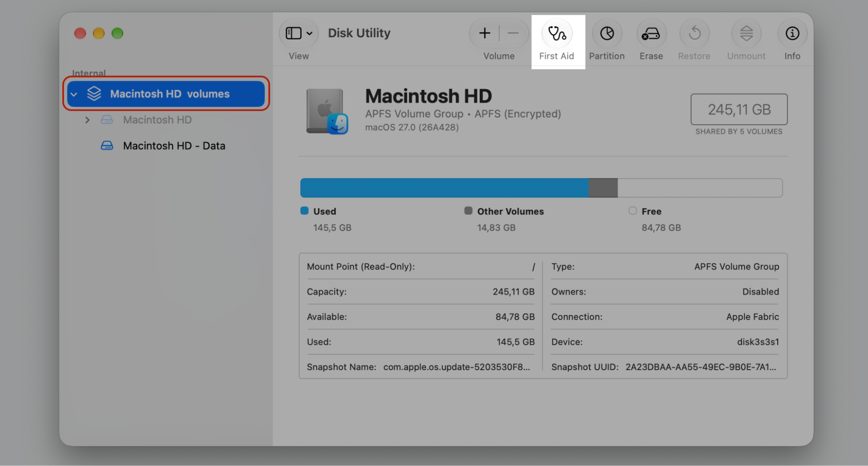The image size is (868, 466).
Task: Click the Disk Utility window title
Action: pyautogui.click(x=359, y=33)
